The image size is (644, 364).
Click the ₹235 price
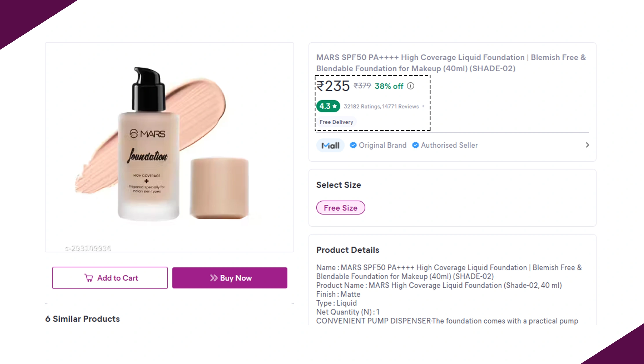pos(333,86)
